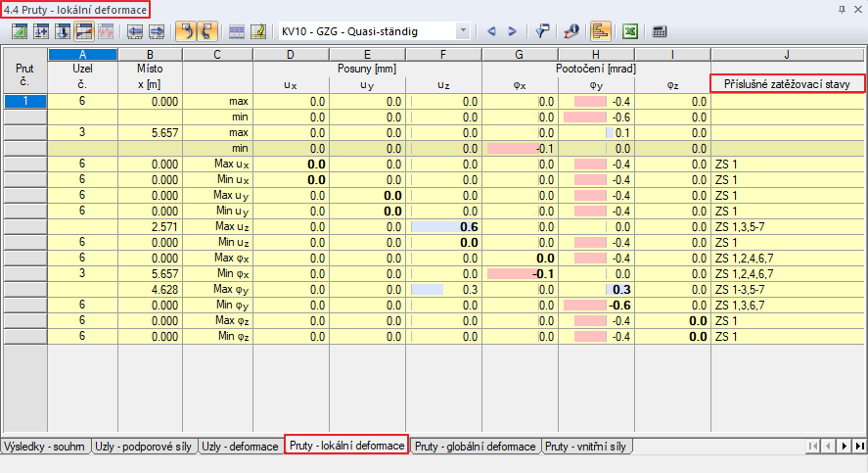
Task: Select bold -0.1 in the Min φx row
Action: (x=520, y=274)
